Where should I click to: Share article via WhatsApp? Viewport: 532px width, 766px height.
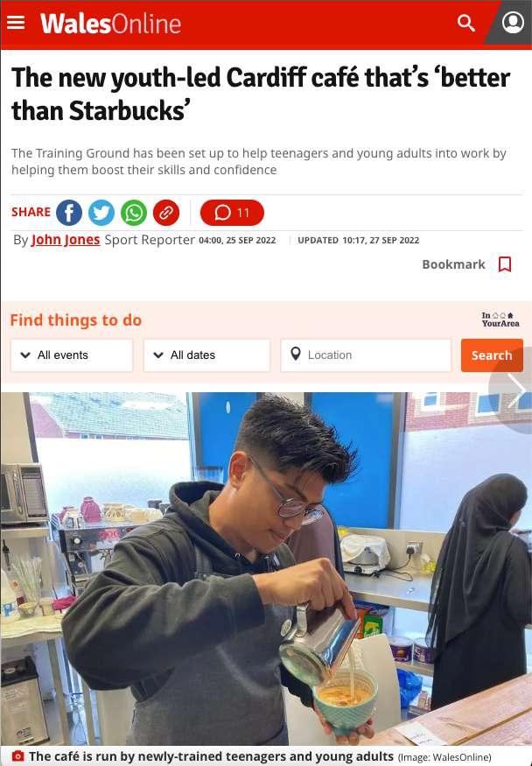click(134, 213)
